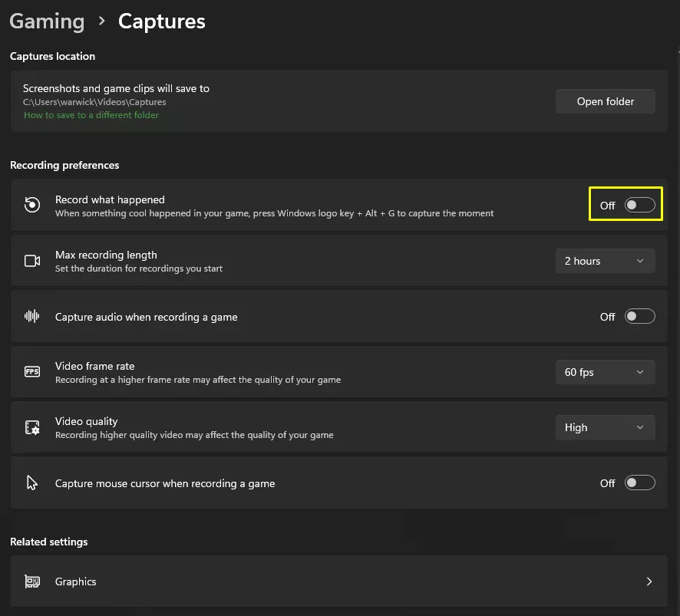Expand Graphics related settings arrow

[x=649, y=581]
